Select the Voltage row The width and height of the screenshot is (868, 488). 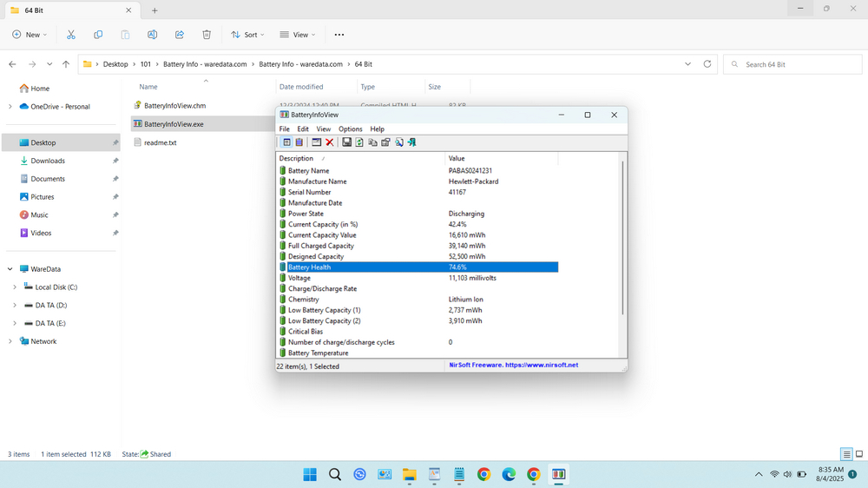[x=418, y=278]
